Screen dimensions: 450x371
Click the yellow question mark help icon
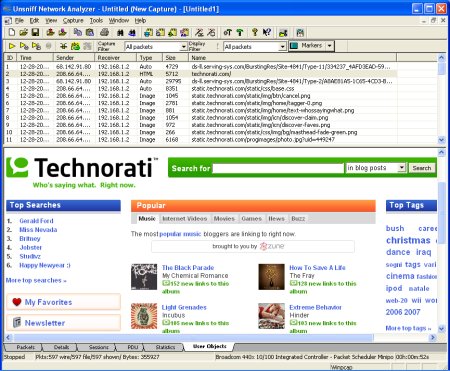(255, 32)
